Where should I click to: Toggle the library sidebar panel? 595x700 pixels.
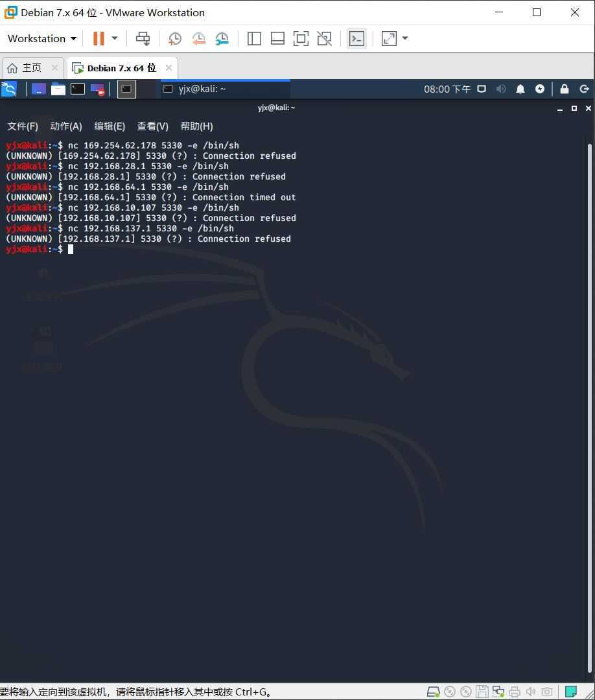[254, 38]
